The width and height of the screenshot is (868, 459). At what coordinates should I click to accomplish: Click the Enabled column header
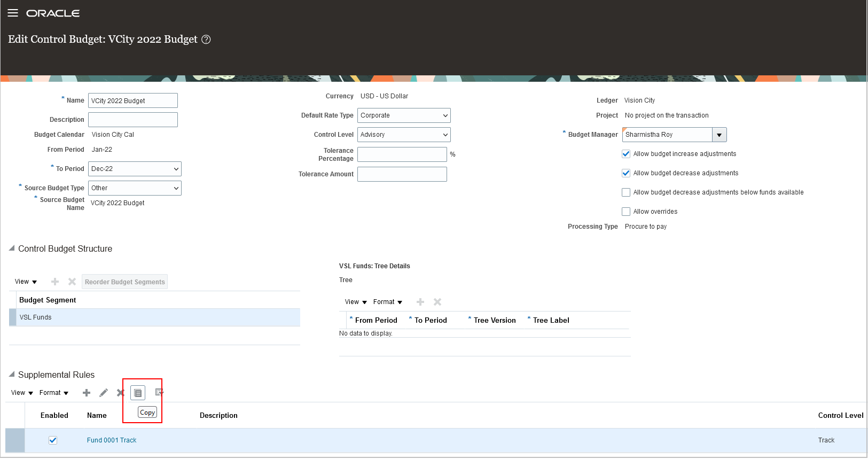click(x=54, y=416)
